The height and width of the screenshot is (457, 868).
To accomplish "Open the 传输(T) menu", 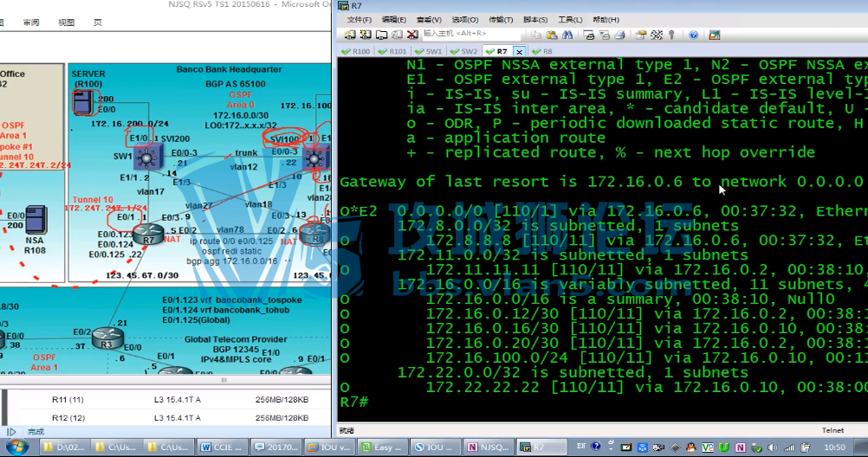I will (x=501, y=20).
